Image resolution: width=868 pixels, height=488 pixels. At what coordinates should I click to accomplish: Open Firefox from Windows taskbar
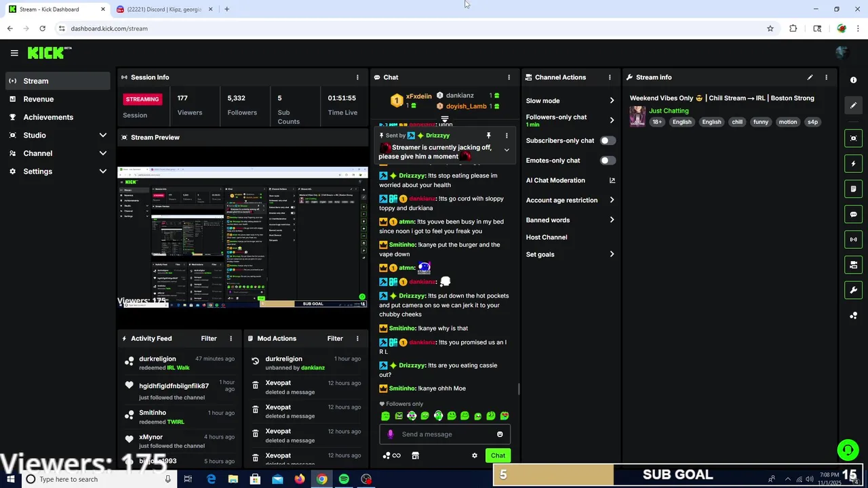[299, 479]
